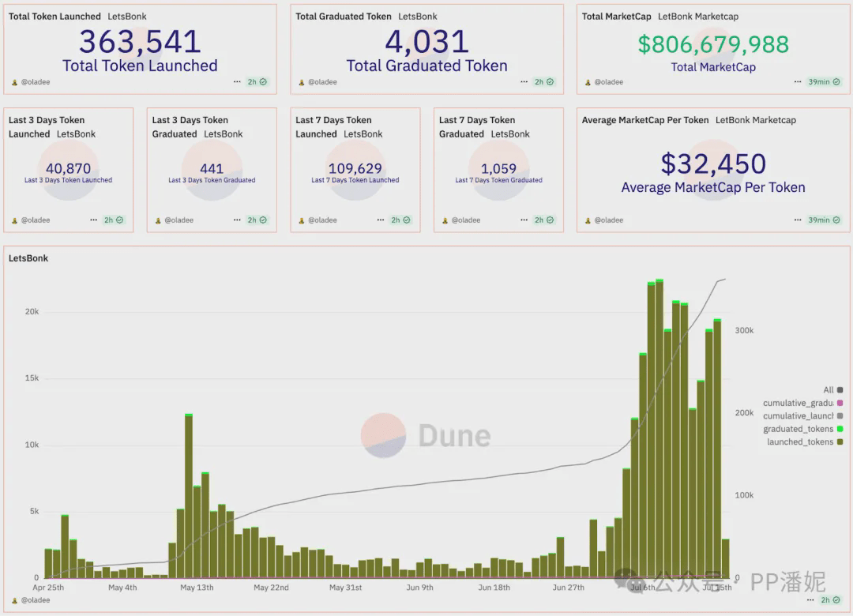The image size is (853, 616).
Task: Click 39min refresh badge on Average MarketCap card
Action: click(x=824, y=220)
